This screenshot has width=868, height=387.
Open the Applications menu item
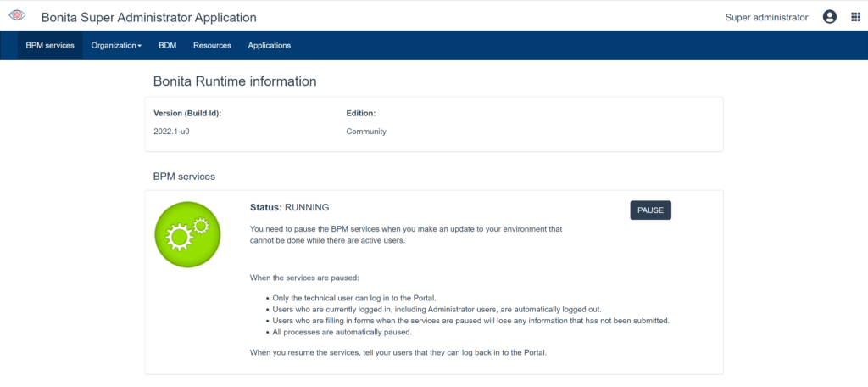pos(269,46)
